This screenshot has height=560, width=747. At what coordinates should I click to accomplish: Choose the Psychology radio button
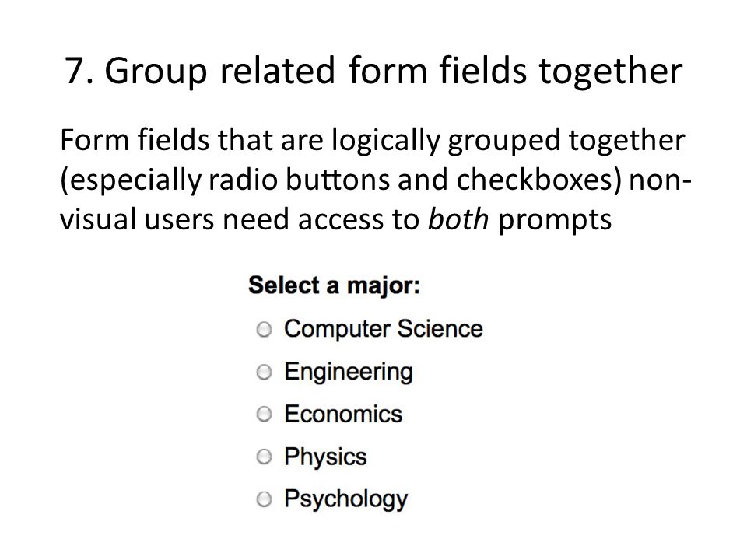pos(264,499)
